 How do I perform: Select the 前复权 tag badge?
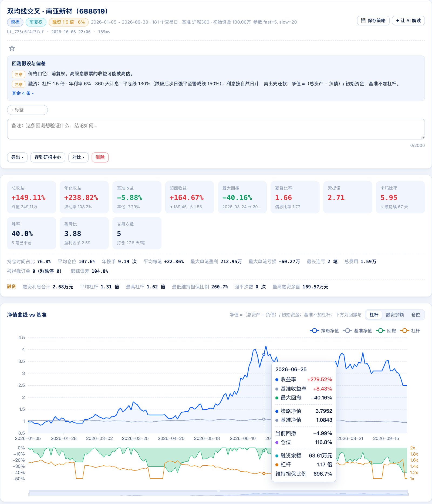(36, 22)
